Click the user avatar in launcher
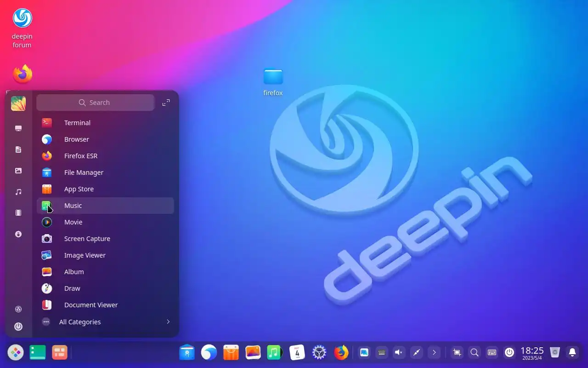This screenshot has width=588, height=368. tap(18, 103)
